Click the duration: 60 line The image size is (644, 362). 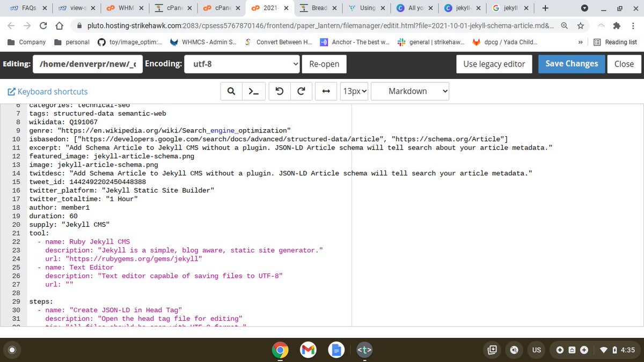53,216
